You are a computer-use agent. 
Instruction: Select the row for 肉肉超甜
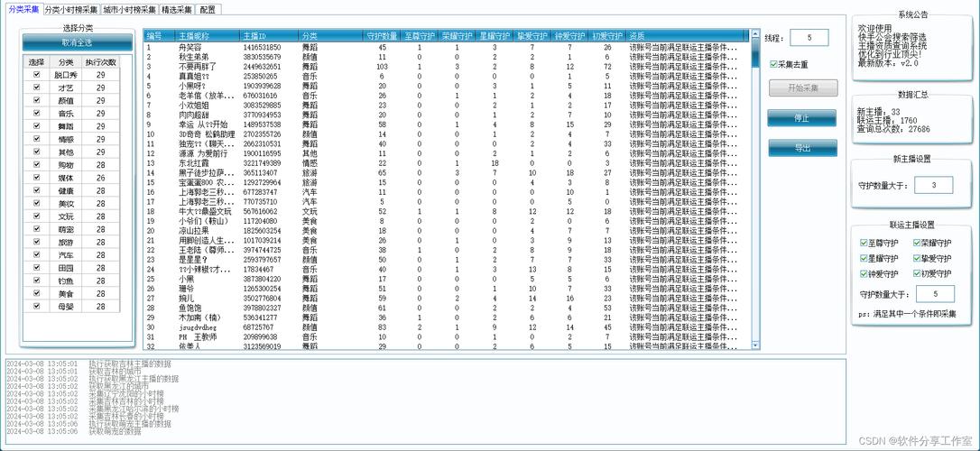tap(447, 115)
